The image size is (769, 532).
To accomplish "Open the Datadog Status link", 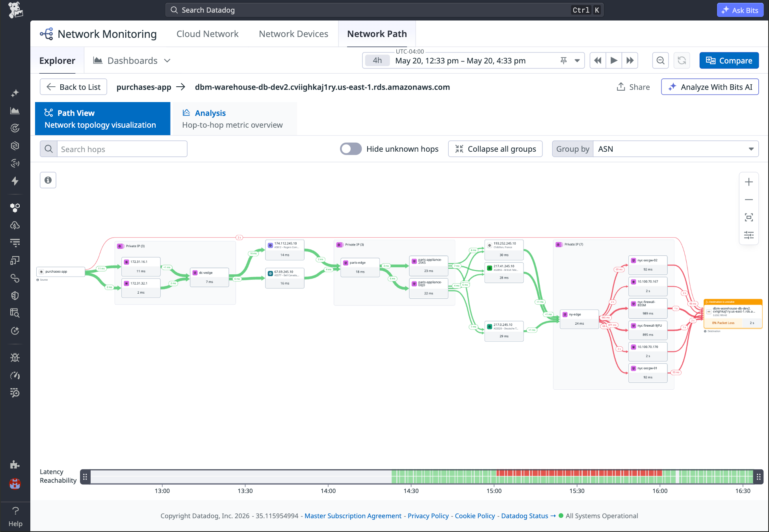I will [x=528, y=516].
